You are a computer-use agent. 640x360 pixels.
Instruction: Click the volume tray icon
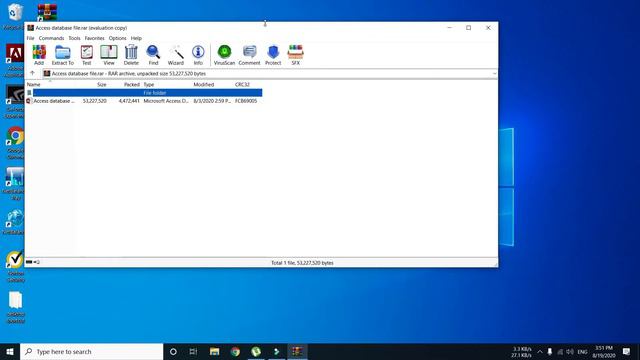570,351
